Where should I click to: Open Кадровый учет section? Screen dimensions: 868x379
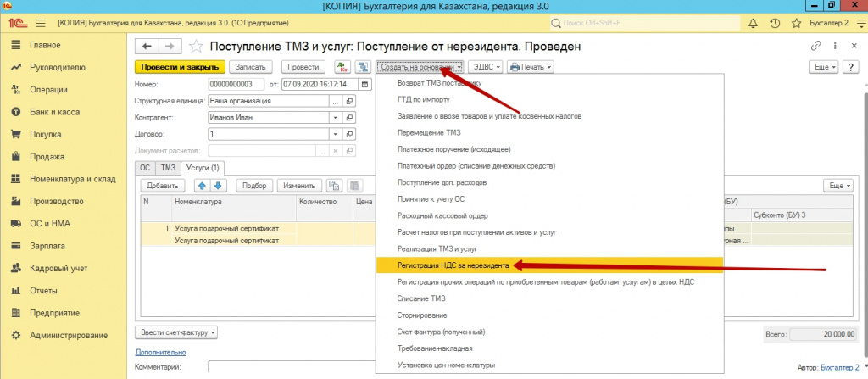coord(58,268)
